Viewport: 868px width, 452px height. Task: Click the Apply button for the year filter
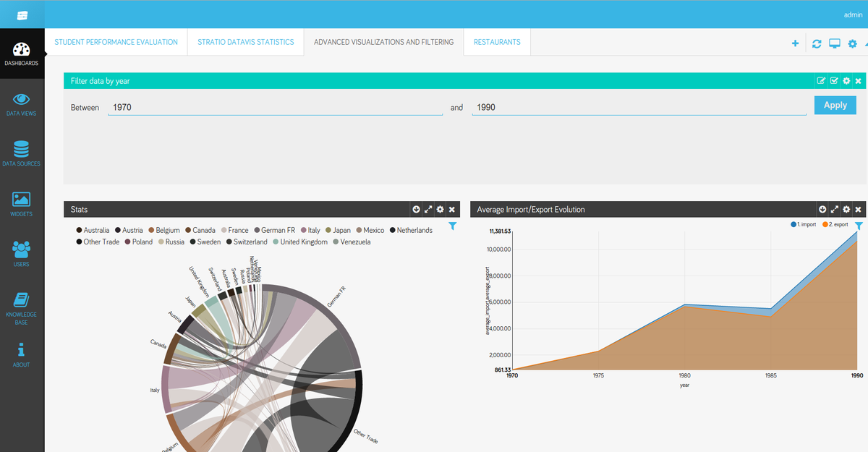[x=835, y=105]
